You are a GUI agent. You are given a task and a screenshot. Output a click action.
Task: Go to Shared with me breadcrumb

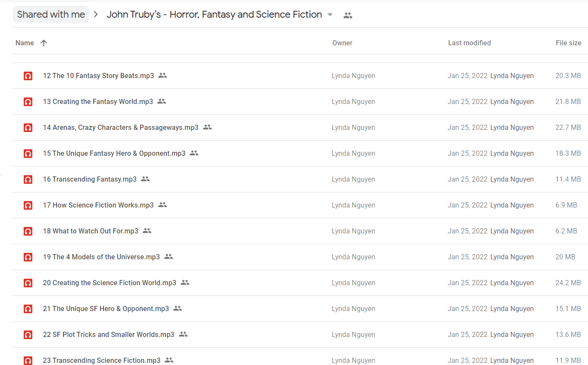click(51, 14)
